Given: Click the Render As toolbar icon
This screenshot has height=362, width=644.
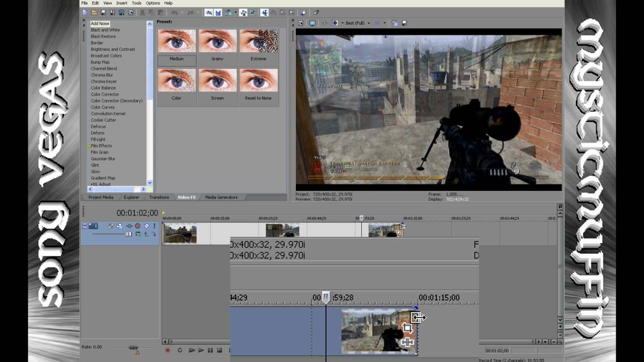Looking at the screenshot, I should point(121,13).
